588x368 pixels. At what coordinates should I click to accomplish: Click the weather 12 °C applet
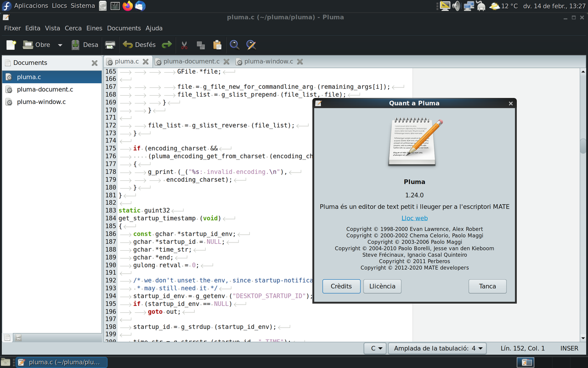click(503, 6)
